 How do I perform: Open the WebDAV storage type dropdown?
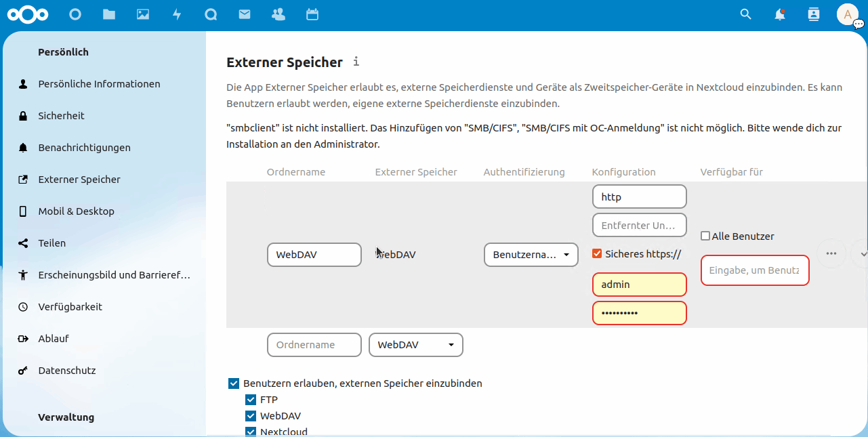point(415,345)
